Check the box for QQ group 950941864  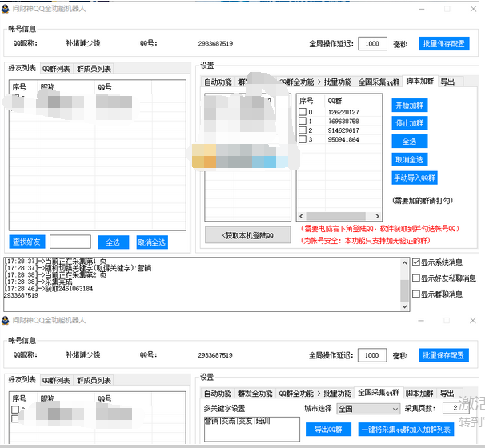point(303,139)
